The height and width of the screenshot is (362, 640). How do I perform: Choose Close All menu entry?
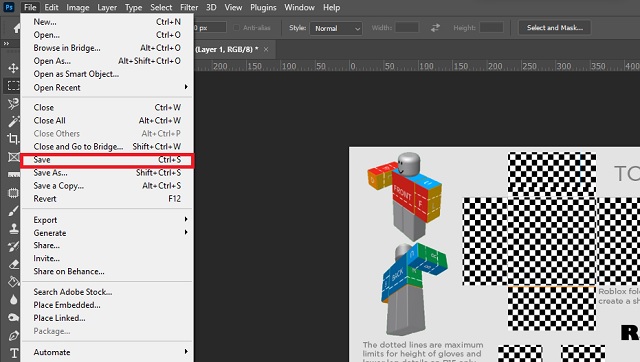pos(107,120)
